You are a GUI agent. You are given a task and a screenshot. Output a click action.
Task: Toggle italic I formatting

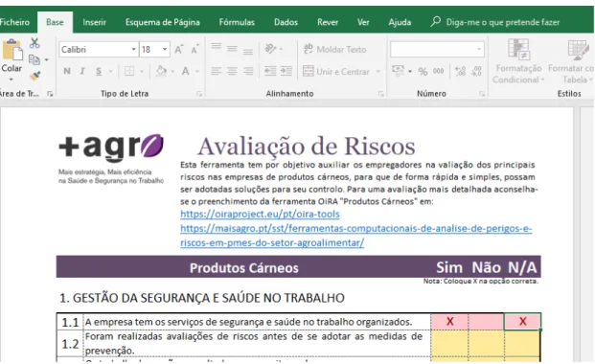point(82,71)
